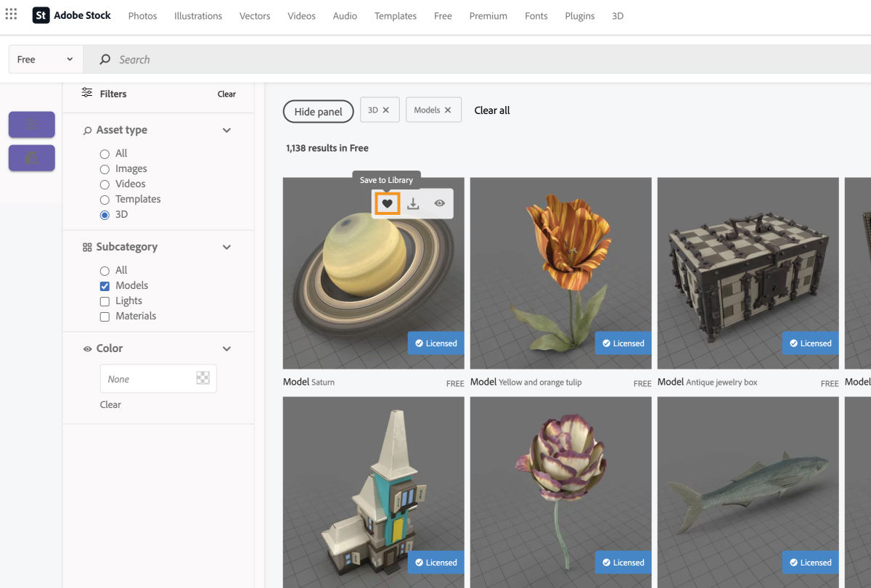Uncheck the Models subcategory

[x=105, y=285]
